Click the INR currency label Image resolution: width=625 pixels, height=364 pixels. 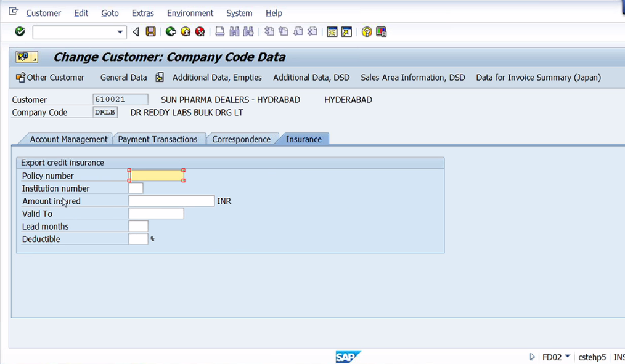pyautogui.click(x=224, y=201)
